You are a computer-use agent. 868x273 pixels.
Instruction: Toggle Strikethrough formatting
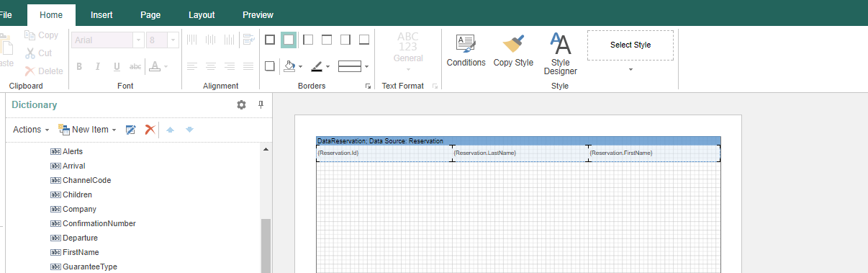pos(135,67)
